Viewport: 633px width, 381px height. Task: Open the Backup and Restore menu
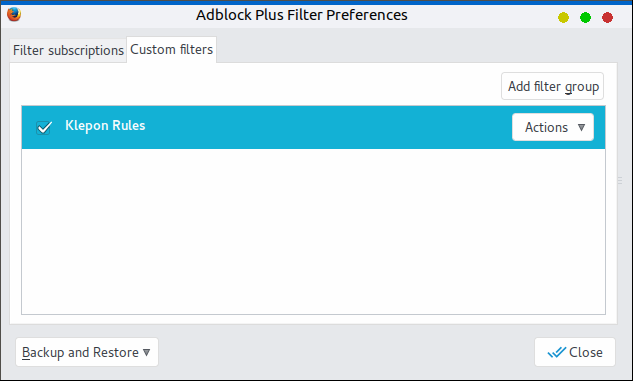point(87,352)
